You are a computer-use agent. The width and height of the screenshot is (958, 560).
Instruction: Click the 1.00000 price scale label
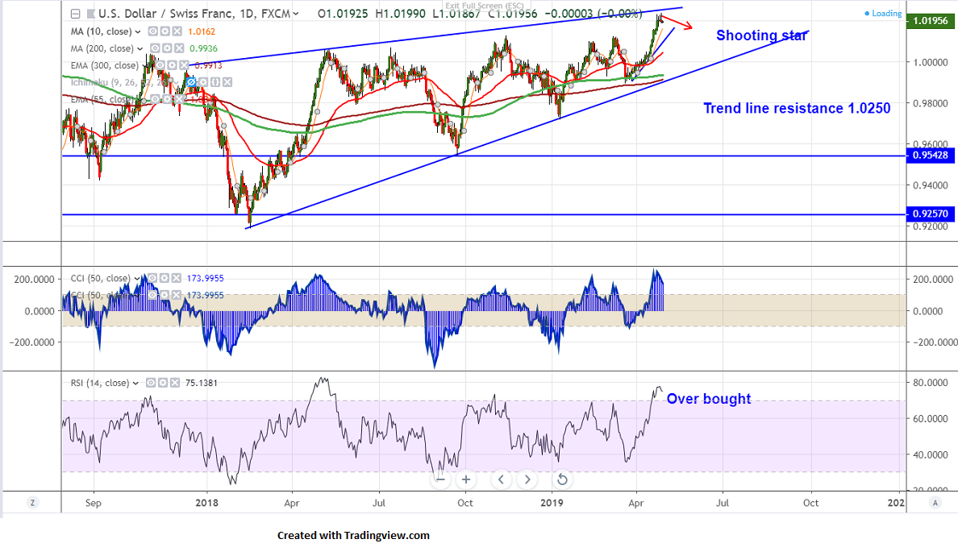(x=931, y=62)
